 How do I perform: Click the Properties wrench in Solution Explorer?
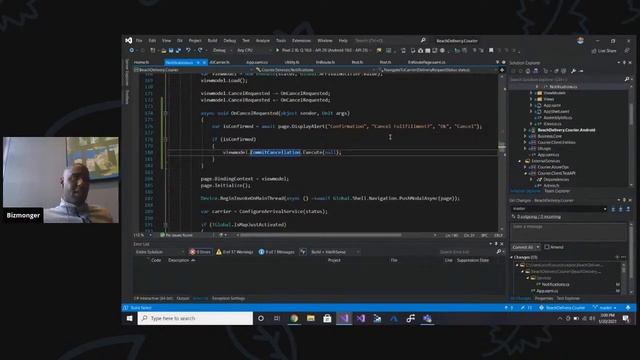click(x=573, y=71)
